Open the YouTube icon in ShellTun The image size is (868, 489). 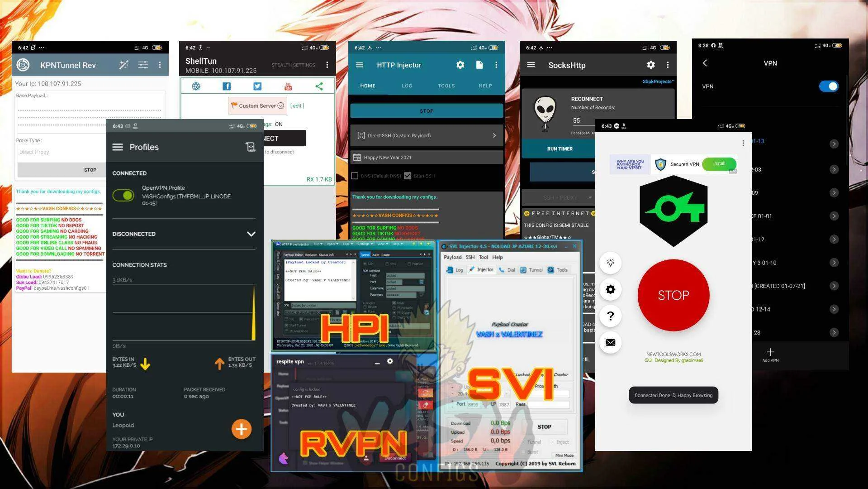pos(288,86)
